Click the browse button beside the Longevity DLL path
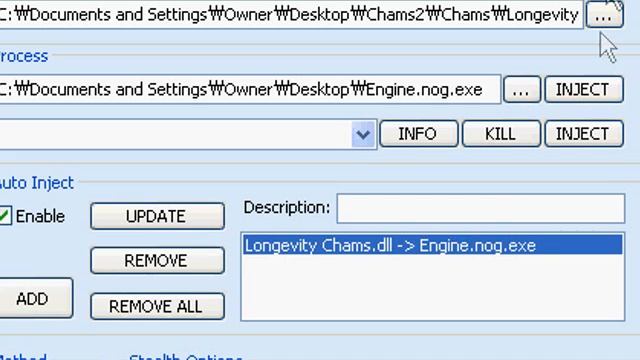This screenshot has width=640, height=360. (x=604, y=14)
